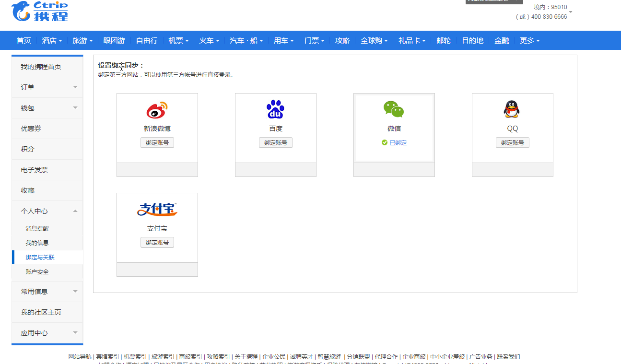
Task: Open 积分 in the sidebar
Action: click(x=47, y=149)
